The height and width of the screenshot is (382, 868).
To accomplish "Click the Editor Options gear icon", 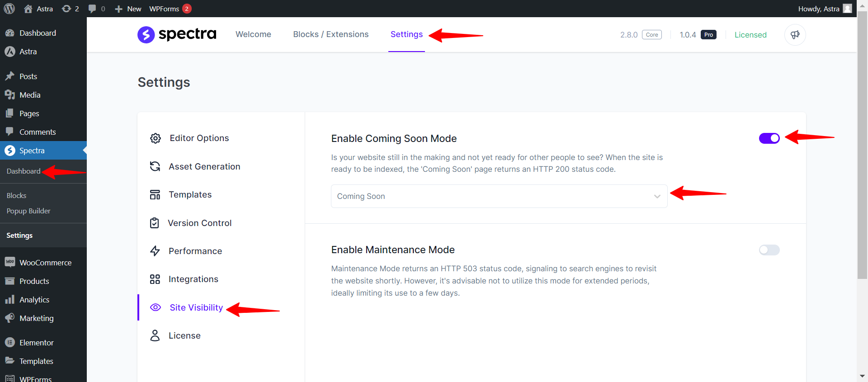I will (156, 138).
